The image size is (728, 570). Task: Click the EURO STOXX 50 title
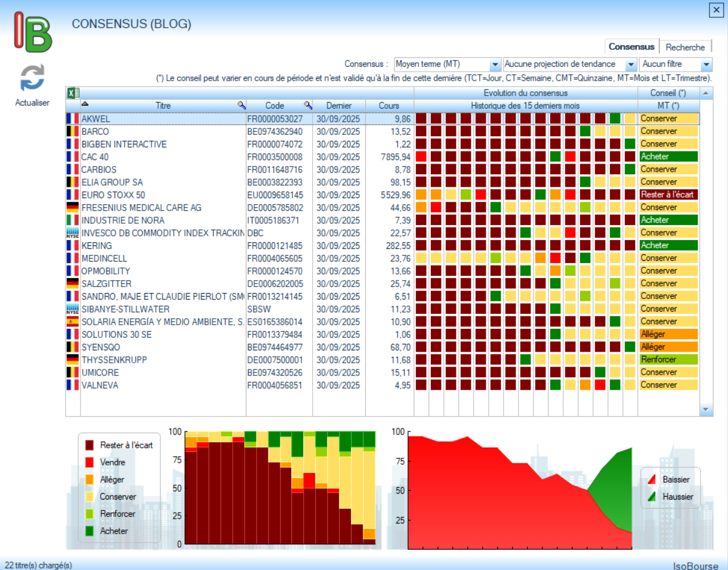tap(113, 195)
